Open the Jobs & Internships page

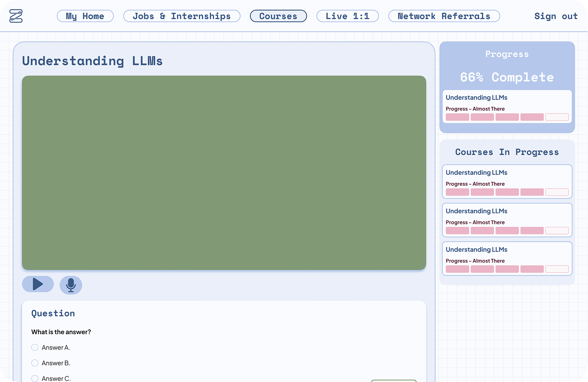pyautogui.click(x=182, y=16)
